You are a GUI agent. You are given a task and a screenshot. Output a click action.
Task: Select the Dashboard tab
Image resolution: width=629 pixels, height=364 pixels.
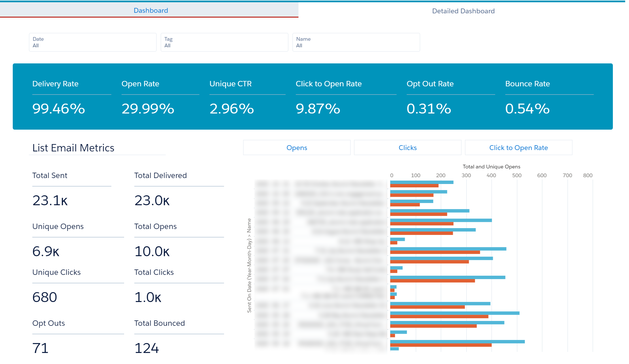pyautogui.click(x=150, y=10)
